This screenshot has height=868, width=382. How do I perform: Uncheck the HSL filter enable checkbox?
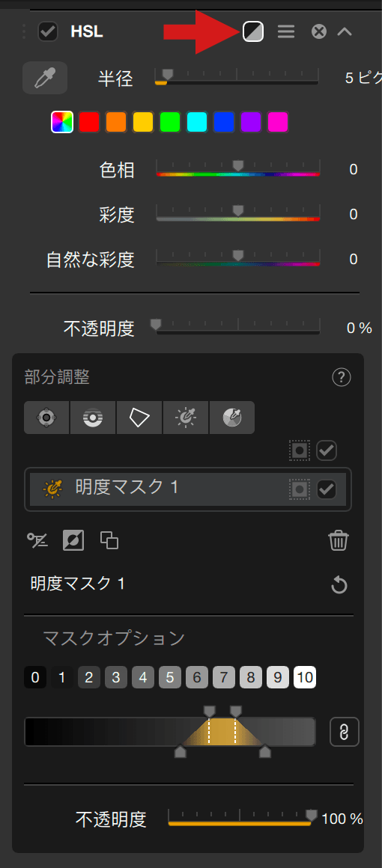click(48, 31)
